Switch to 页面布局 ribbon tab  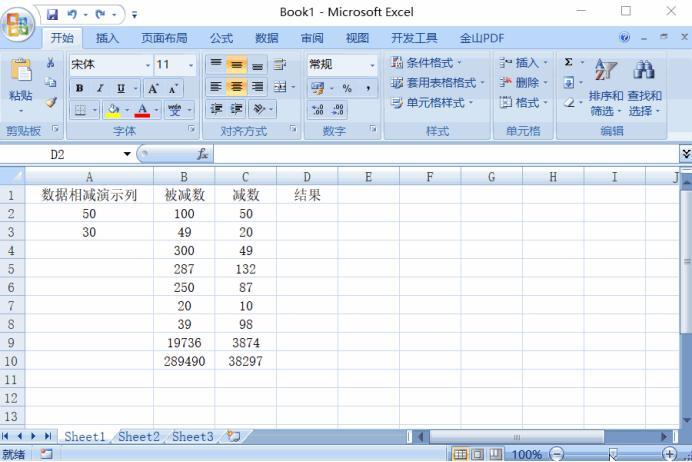[x=164, y=38]
